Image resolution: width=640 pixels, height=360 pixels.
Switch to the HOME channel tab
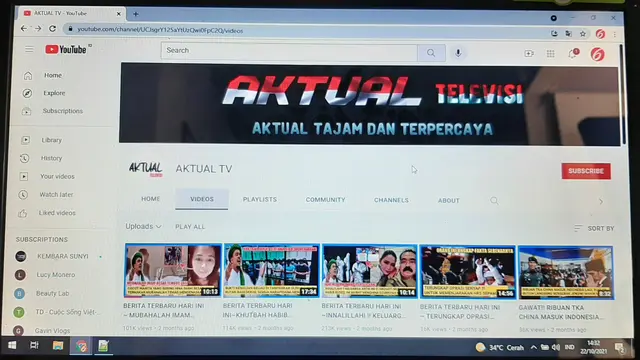(151, 199)
